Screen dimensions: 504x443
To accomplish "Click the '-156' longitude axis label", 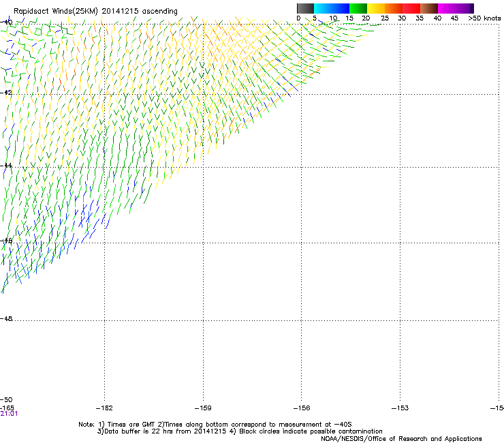I will [x=302, y=408].
